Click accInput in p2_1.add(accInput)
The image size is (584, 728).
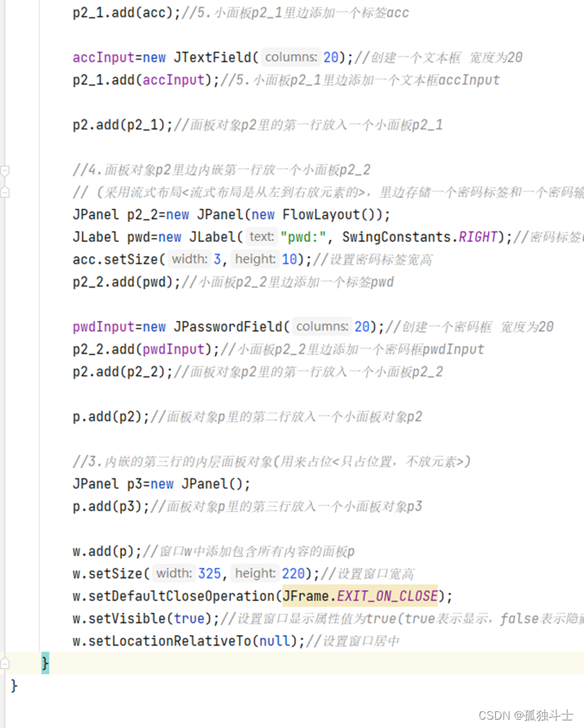(173, 80)
